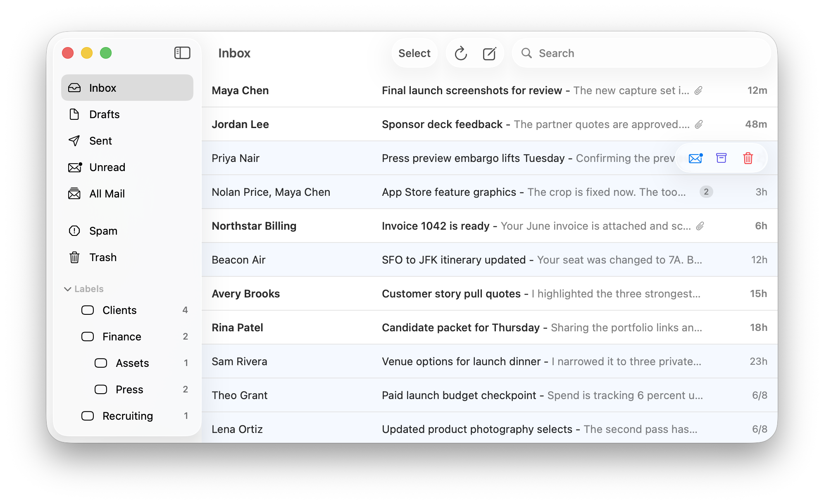The image size is (824, 504).
Task: Click the 12m timestamp on first email
Action: (x=757, y=90)
